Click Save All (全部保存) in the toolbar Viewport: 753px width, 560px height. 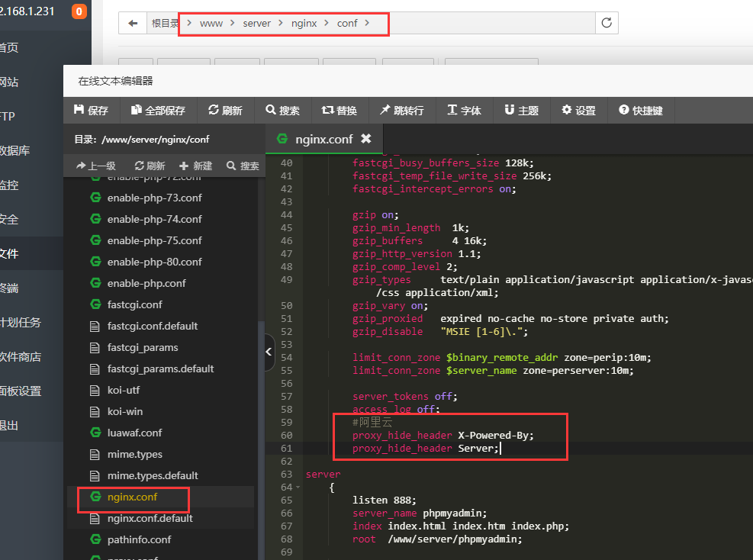(158, 111)
